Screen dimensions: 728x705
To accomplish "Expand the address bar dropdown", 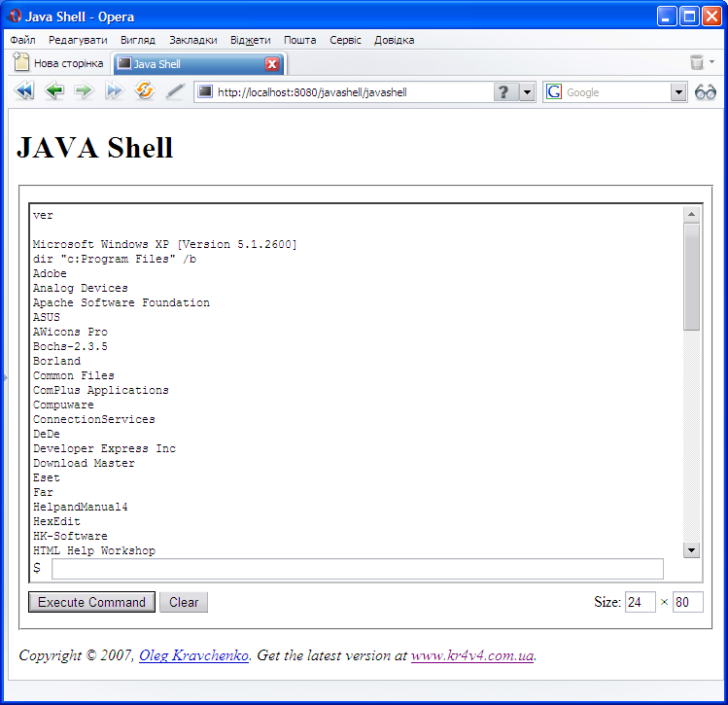I will tap(527, 92).
